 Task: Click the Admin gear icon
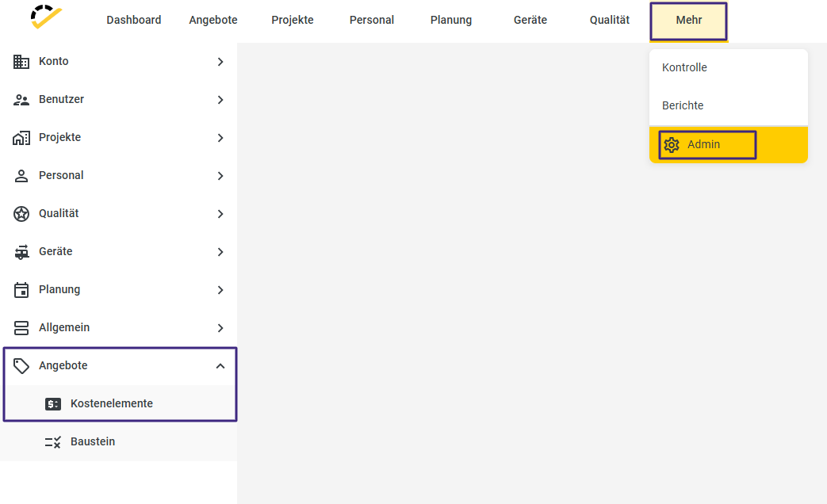pos(672,145)
